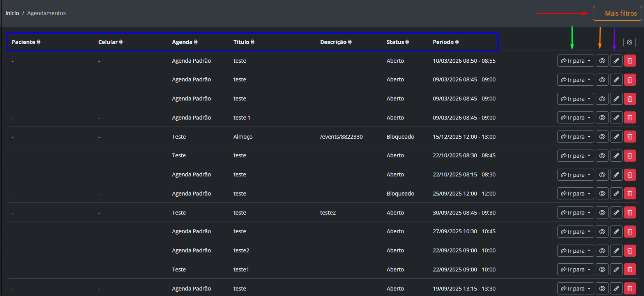Sort appointments by Título column

coord(244,42)
